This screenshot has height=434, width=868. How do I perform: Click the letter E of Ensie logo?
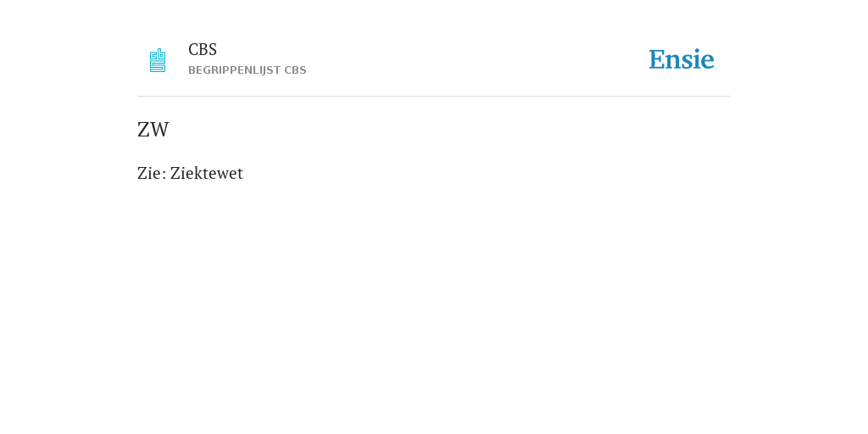(x=657, y=59)
